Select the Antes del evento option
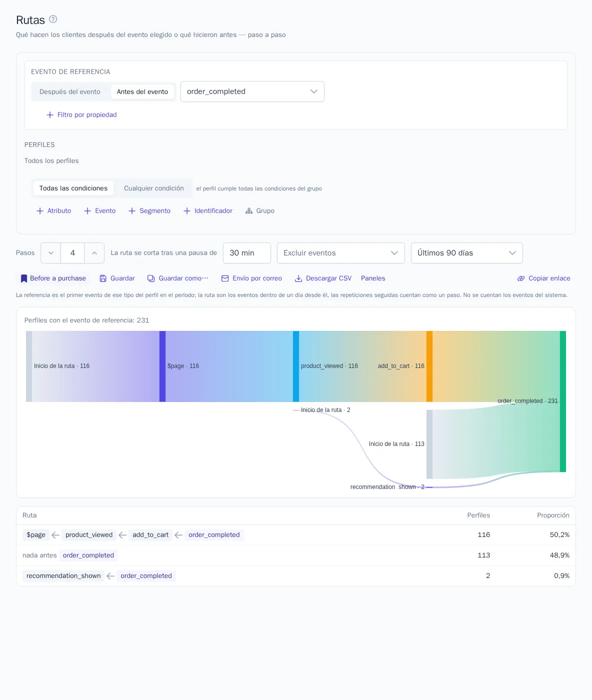The width and height of the screenshot is (592, 700). tap(142, 92)
